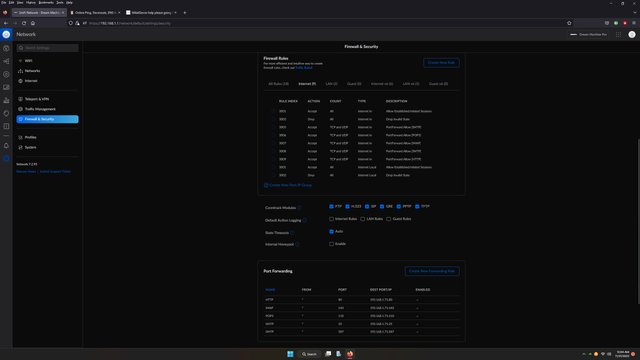Switch to All Rules tab
This screenshot has width=640, height=360.
(278, 84)
